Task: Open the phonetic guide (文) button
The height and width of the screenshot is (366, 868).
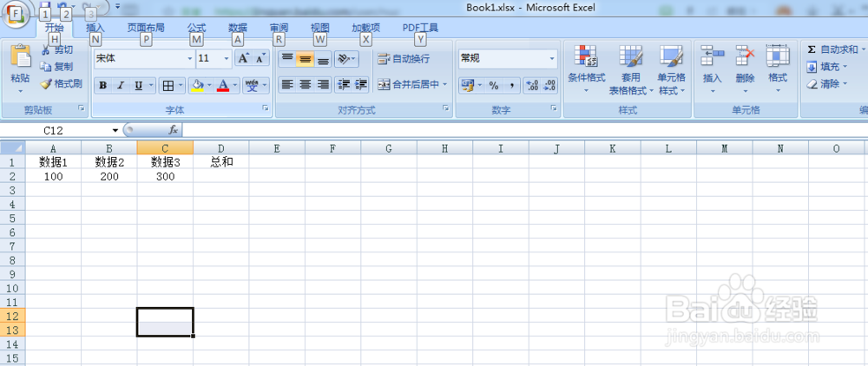Action: pyautogui.click(x=253, y=85)
